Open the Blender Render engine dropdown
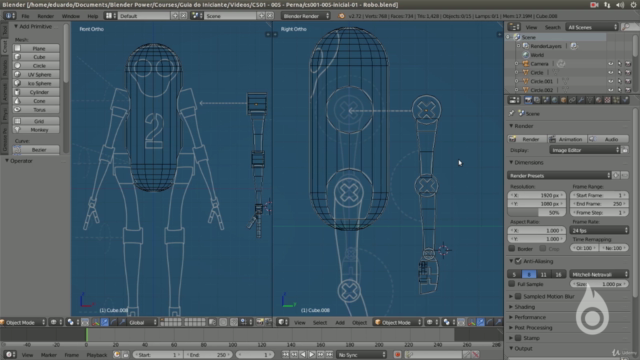640x360 pixels. pos(306,16)
